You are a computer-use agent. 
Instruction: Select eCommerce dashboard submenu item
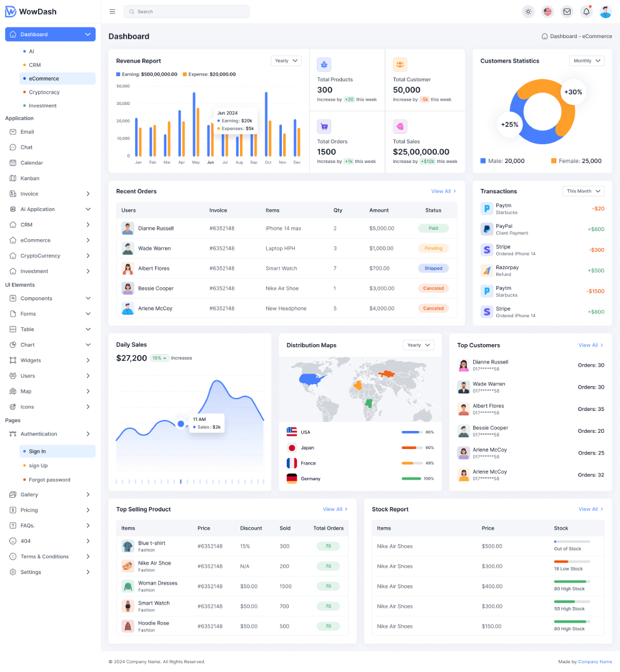57,79
